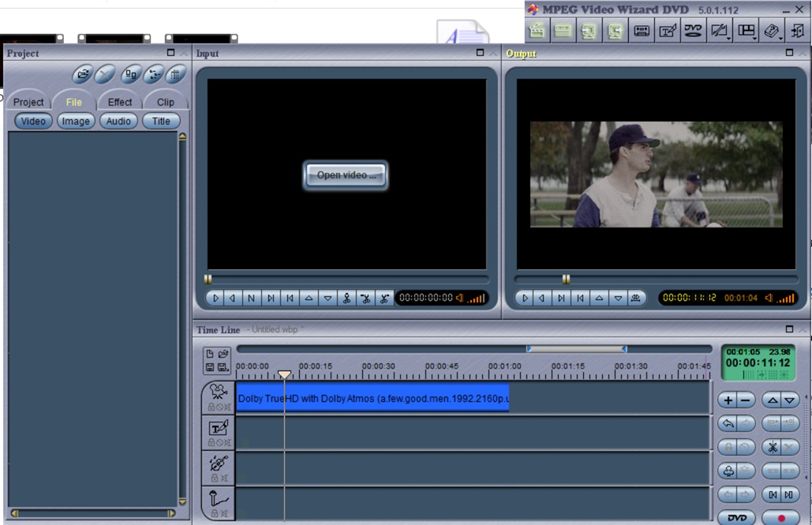Select the Title file filter button
Screen dimensions: 812x525
[x=161, y=122]
